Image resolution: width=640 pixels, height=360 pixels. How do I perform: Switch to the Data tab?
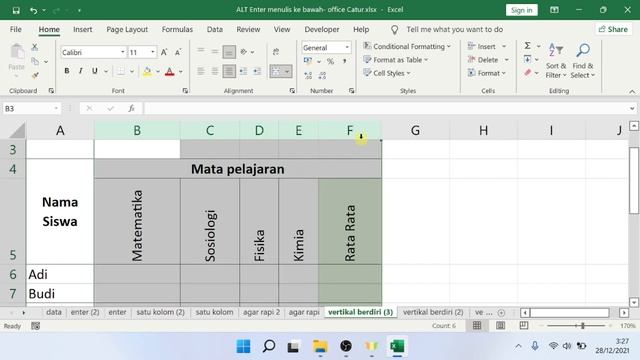pyautogui.click(x=215, y=29)
